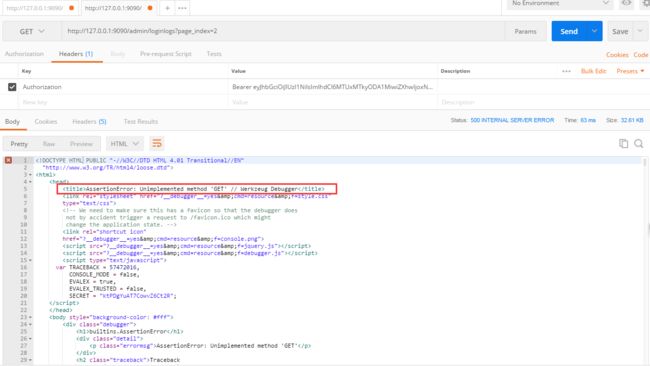Image resolution: width=650 pixels, height=366 pixels.
Task: Select the Preview view mode
Action: point(81,144)
